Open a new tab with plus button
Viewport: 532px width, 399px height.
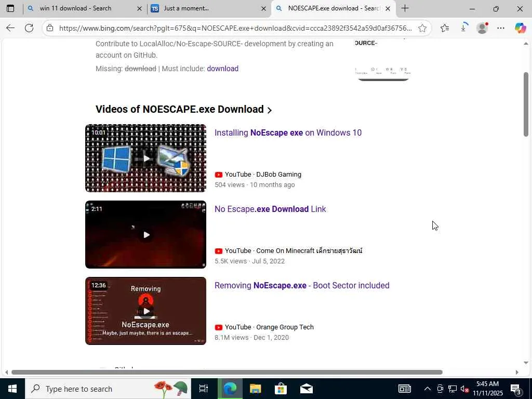[405, 8]
